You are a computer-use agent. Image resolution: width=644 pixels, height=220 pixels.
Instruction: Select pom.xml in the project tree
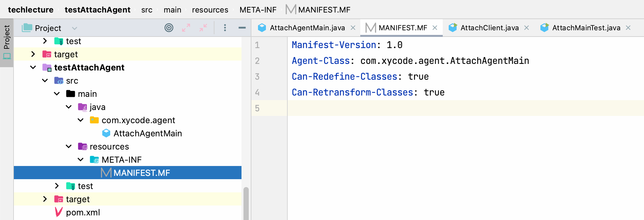click(83, 212)
